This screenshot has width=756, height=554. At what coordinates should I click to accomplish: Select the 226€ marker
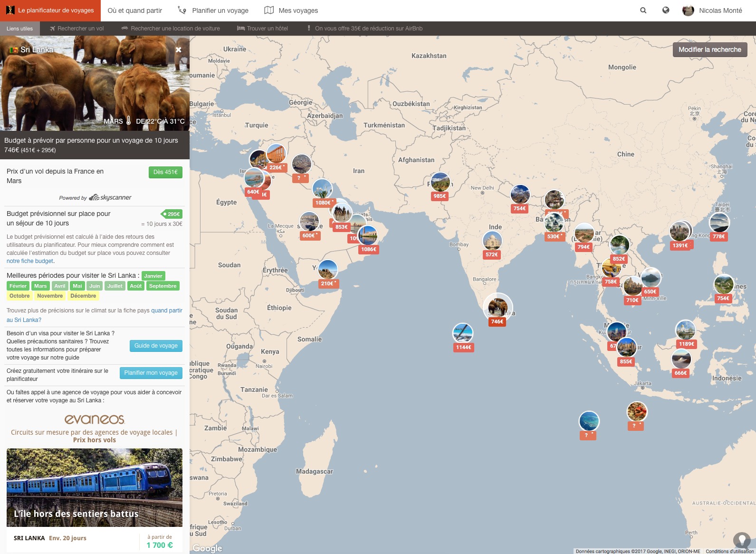click(x=276, y=157)
